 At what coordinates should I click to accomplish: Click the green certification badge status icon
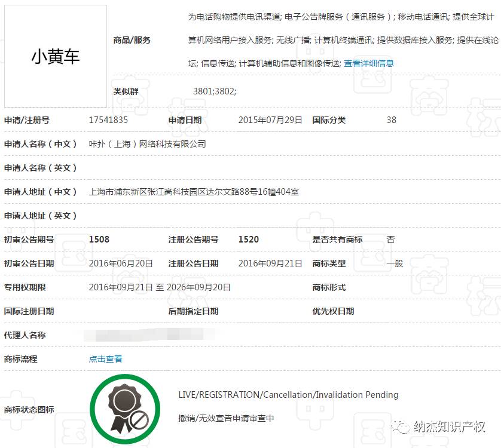(x=124, y=408)
